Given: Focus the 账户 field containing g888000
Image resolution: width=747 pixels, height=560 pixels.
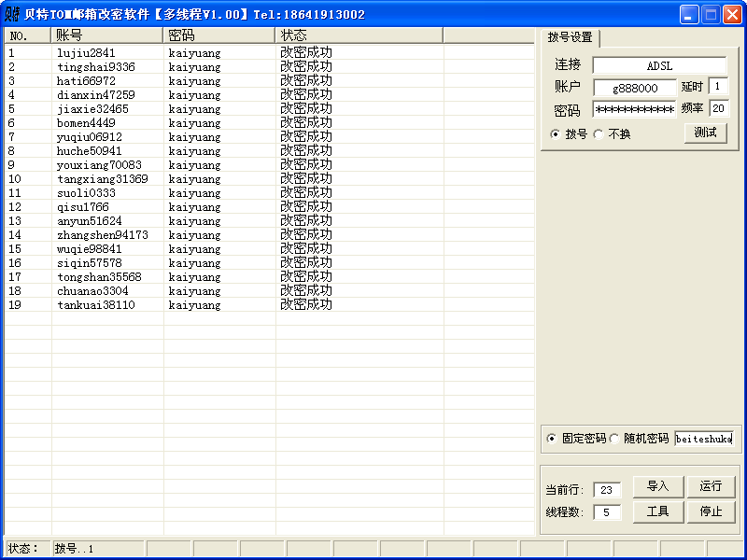Looking at the screenshot, I should click(634, 88).
